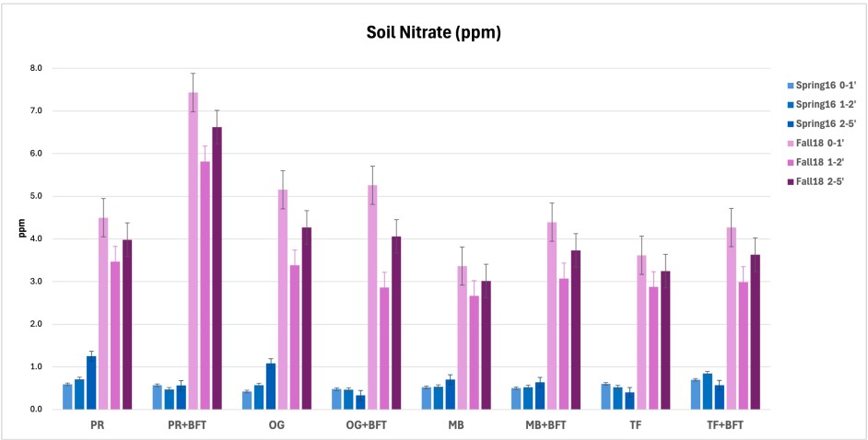Viewport: 868px width, 440px height.
Task: Click the dark purple Fall18 2-5' bar in PR+BFT
Action: point(217,268)
